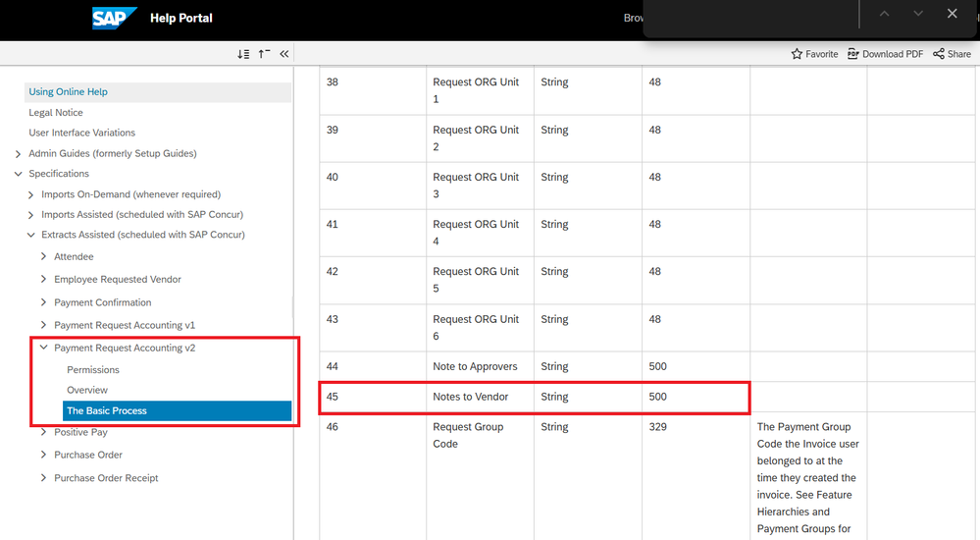Open the Permissions page
This screenshot has height=540, width=980.
[x=93, y=370]
